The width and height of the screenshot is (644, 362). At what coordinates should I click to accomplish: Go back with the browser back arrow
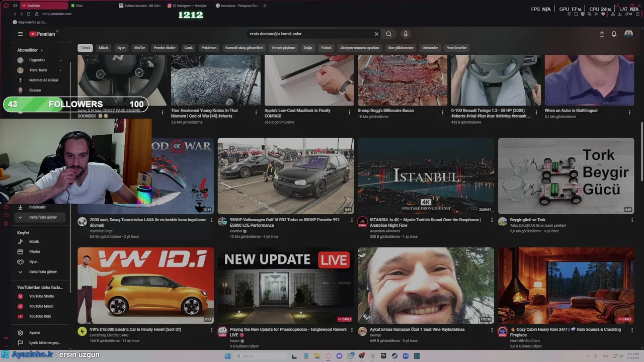pos(15,14)
